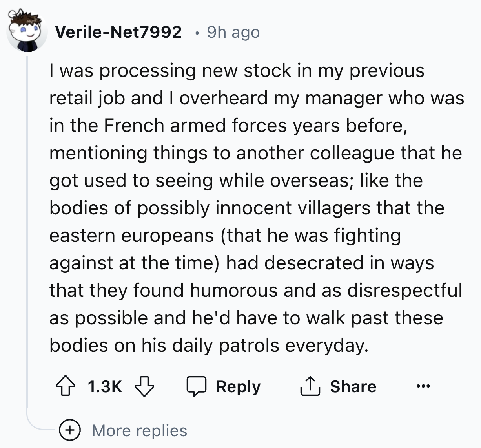Click the Reply button label
The width and height of the screenshot is (481, 448).
(x=238, y=386)
